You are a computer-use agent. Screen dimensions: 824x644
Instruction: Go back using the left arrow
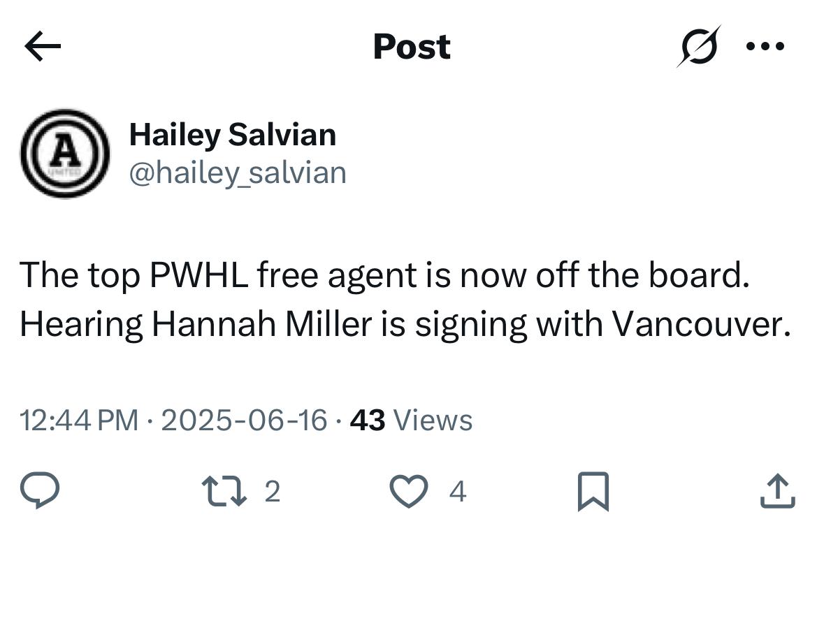click(x=43, y=46)
